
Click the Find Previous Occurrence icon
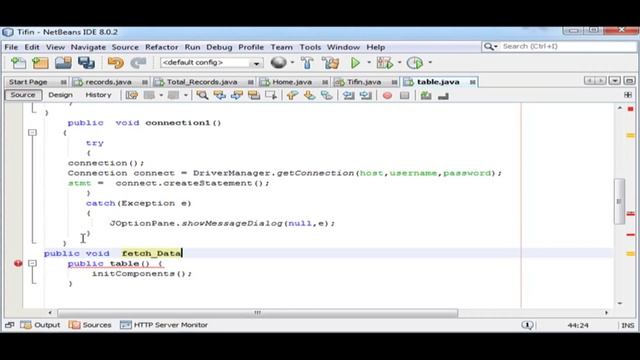pos(219,96)
